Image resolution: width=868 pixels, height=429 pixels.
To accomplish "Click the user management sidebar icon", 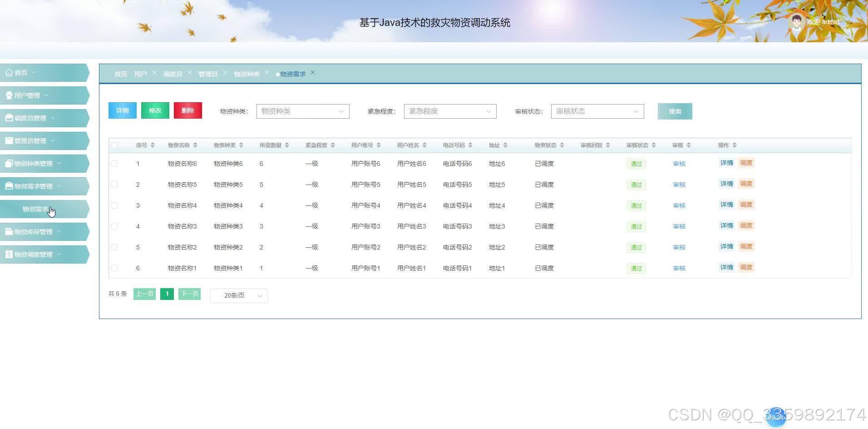I will click(x=9, y=95).
